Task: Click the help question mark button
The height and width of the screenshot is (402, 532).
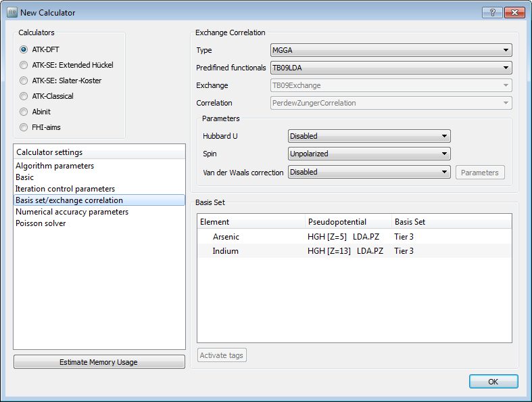Action: click(x=492, y=13)
